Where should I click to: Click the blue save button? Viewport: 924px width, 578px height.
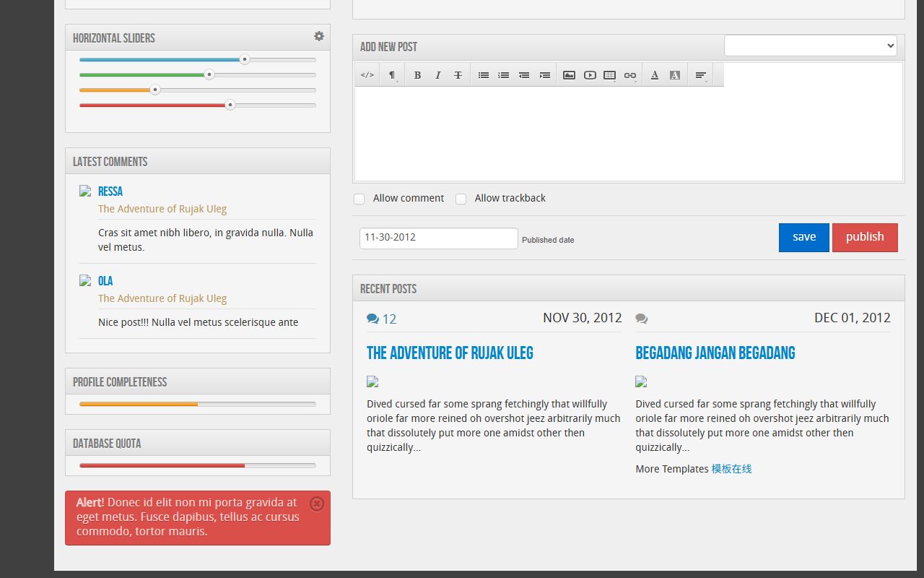[x=804, y=238]
